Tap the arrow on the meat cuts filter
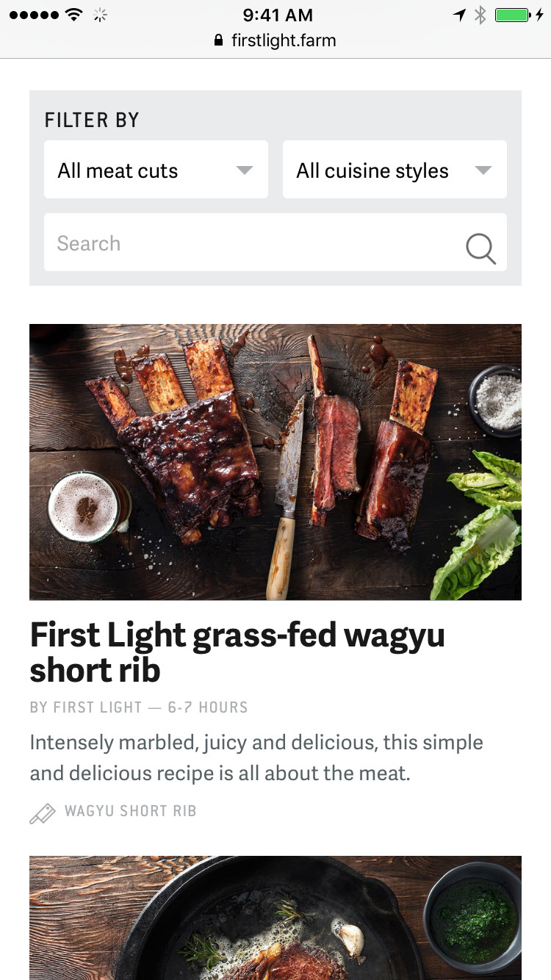551x980 pixels. [x=244, y=170]
